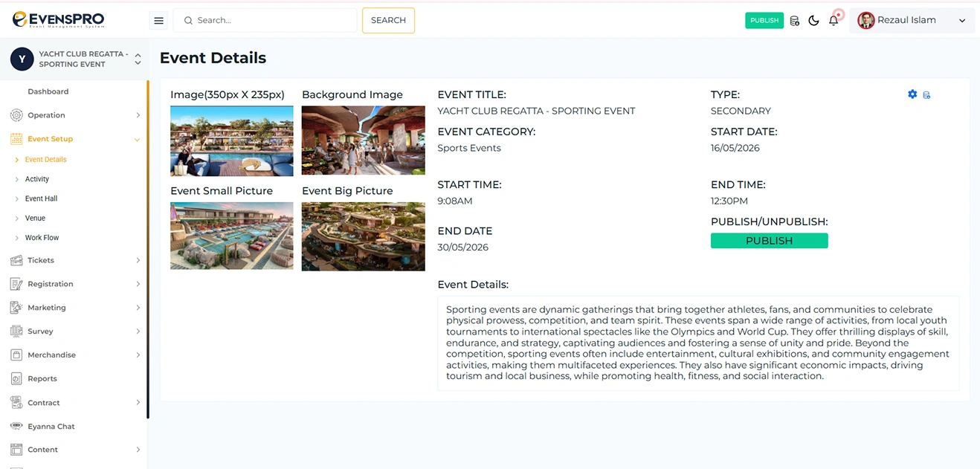Click the Merchandise sidebar icon
This screenshot has width=980, height=469.
coord(16,355)
